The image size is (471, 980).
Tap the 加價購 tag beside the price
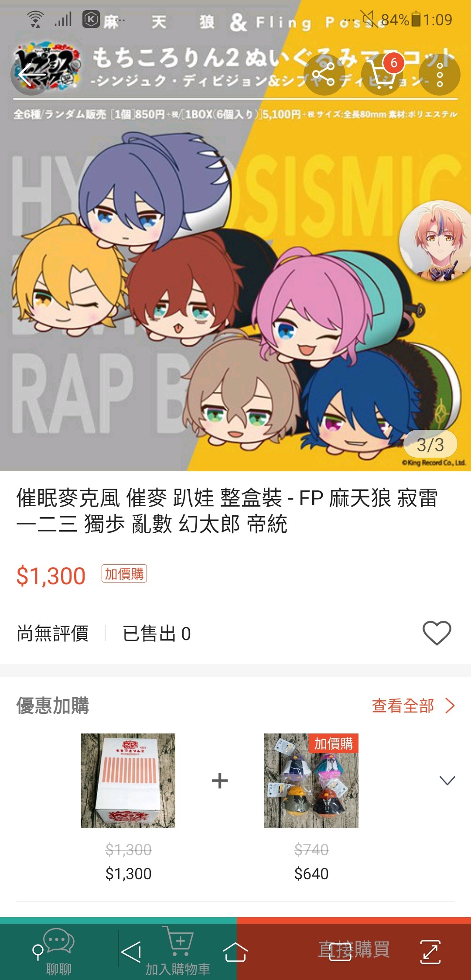(124, 573)
